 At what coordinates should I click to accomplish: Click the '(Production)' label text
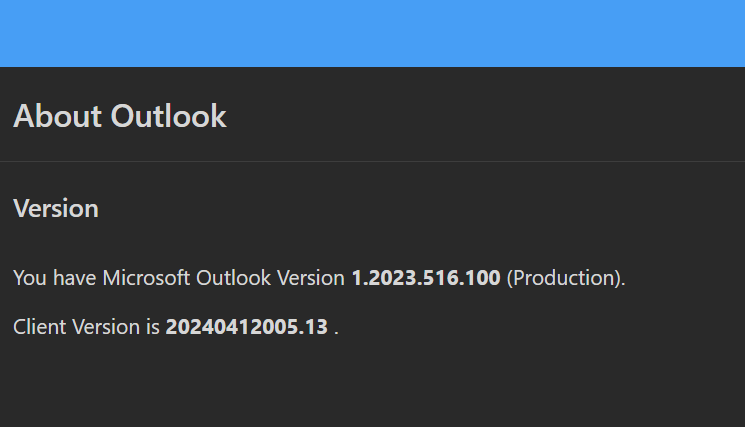click(x=565, y=278)
